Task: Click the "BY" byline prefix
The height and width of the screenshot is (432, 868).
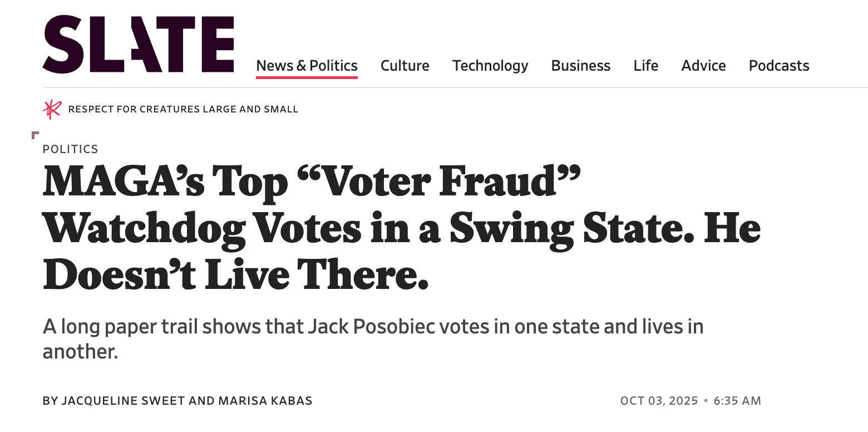Action: [50, 401]
